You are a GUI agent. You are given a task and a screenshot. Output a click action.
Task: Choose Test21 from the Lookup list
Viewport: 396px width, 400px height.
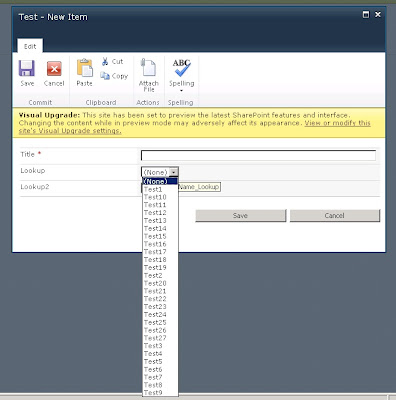(160, 291)
